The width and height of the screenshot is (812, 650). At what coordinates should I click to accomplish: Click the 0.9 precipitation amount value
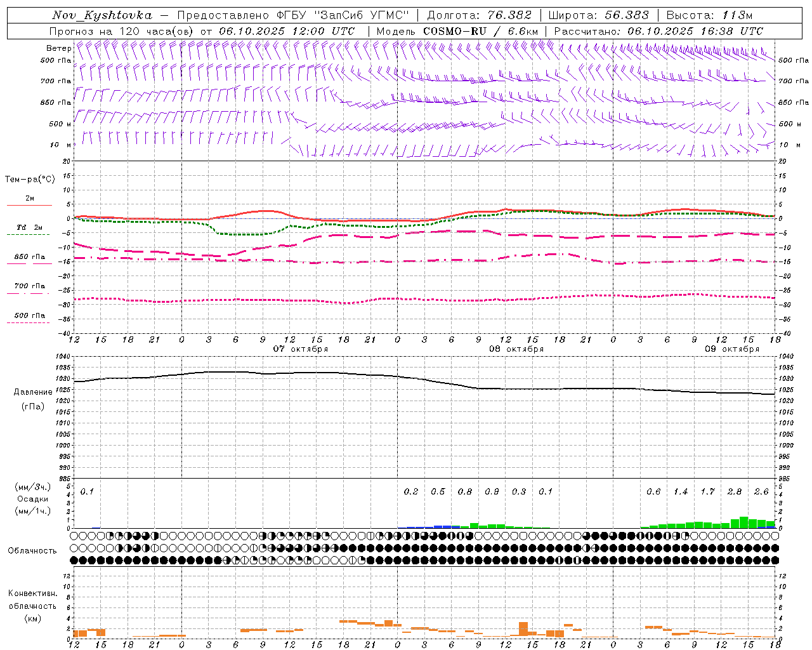tap(492, 492)
